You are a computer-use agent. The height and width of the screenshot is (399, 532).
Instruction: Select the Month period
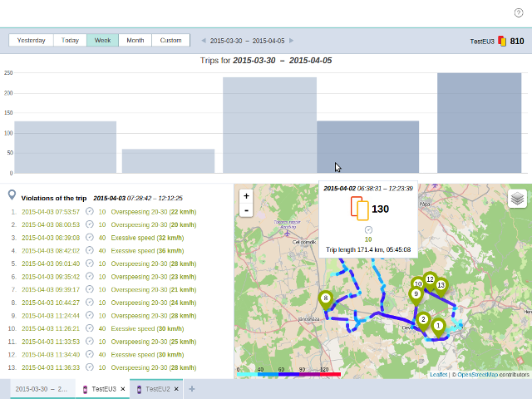tap(135, 40)
